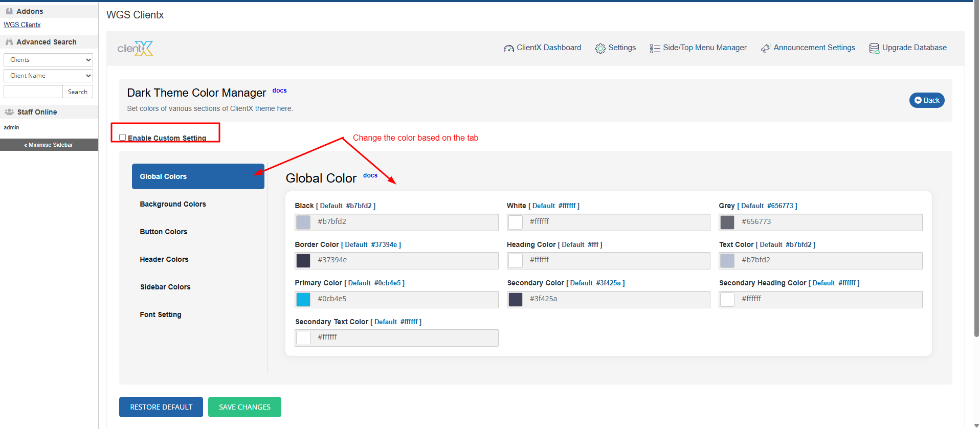Select the Font Setting tab
Screen dimensions: 980x429
click(x=161, y=314)
